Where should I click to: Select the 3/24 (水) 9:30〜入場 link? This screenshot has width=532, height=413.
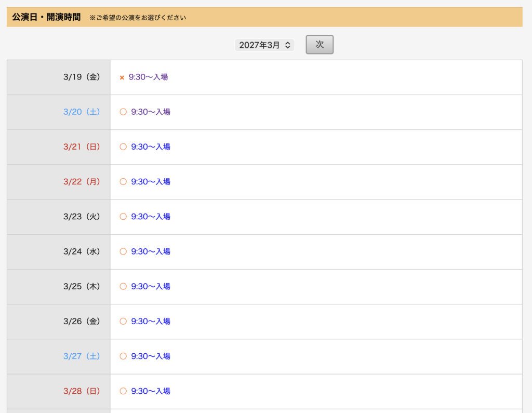pyautogui.click(x=151, y=252)
